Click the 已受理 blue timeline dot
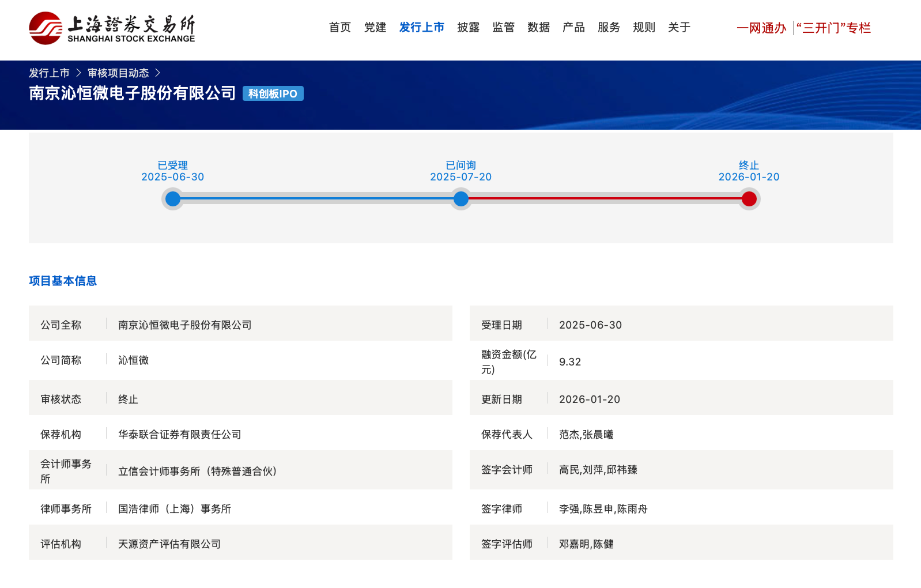This screenshot has height=588, width=921. click(173, 199)
